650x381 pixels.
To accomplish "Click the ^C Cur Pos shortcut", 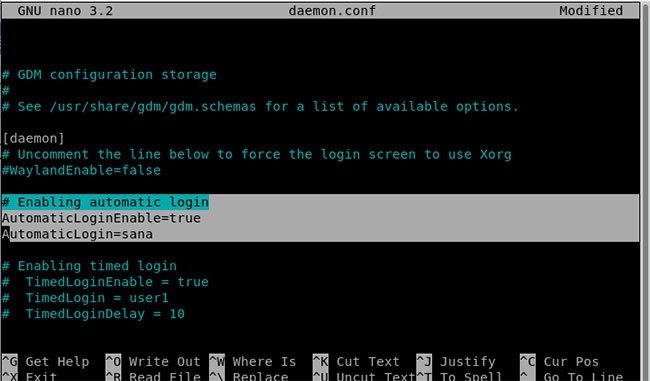I will pos(560,362).
